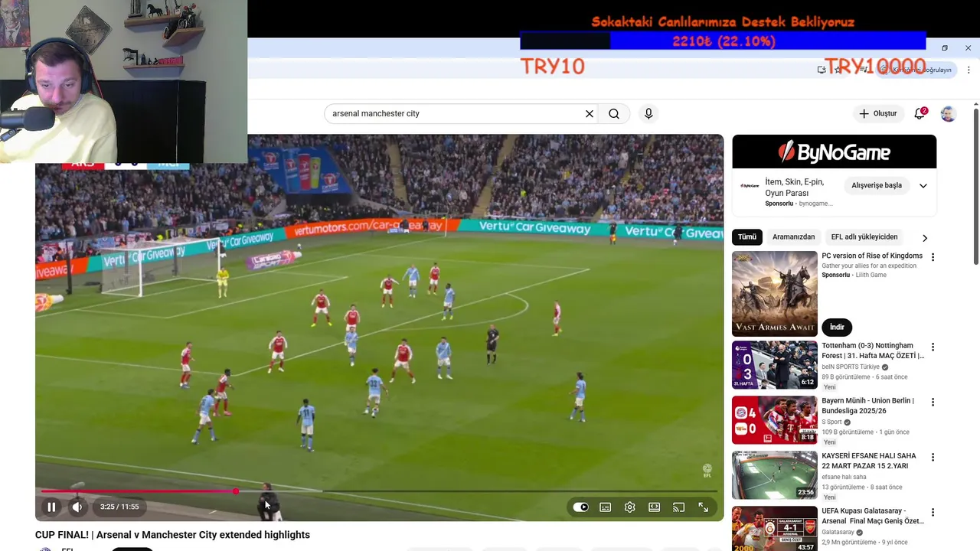This screenshot has width=980, height=551.
Task: Click the Alışverişe başla button
Action: tap(877, 185)
